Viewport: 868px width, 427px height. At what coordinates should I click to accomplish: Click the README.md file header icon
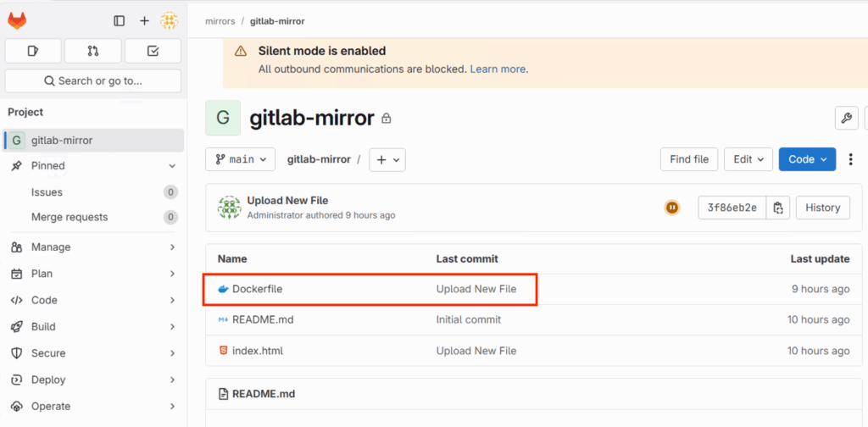(223, 394)
